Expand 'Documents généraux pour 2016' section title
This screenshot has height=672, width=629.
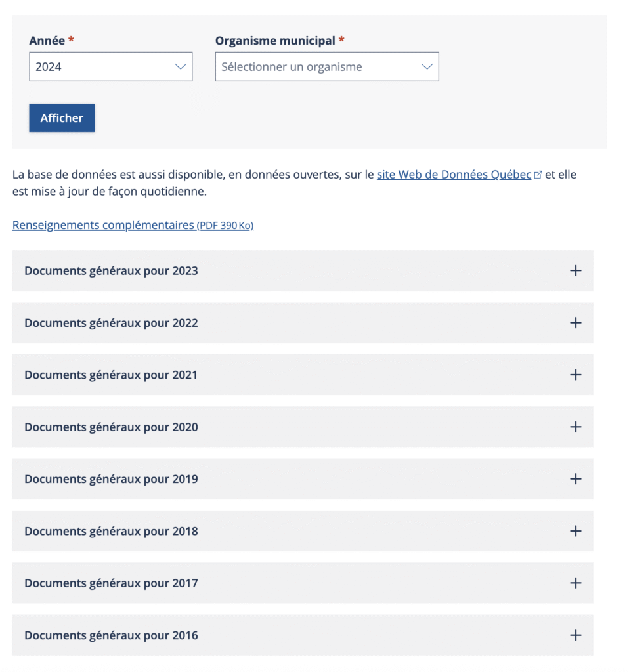click(x=111, y=635)
